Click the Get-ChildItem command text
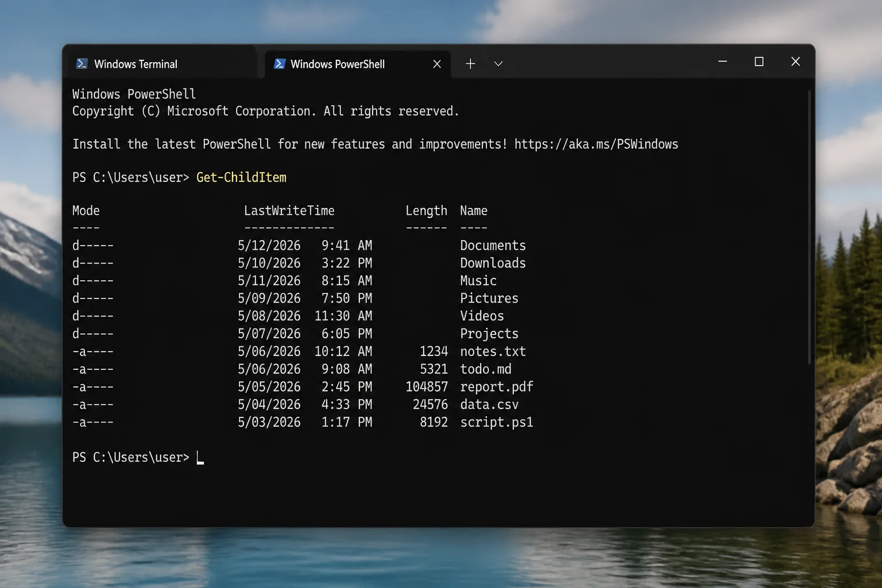This screenshot has height=588, width=882. (x=241, y=177)
